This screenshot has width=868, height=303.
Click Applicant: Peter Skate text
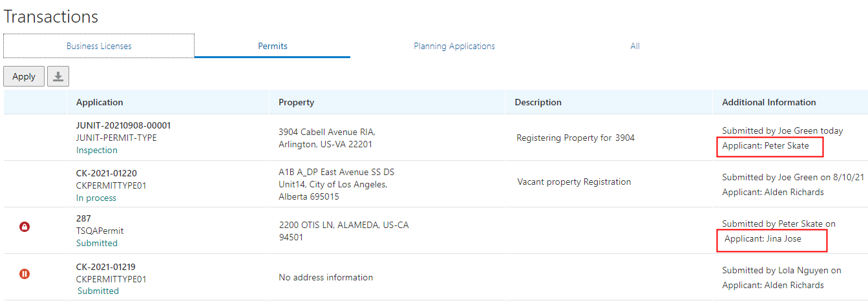pyautogui.click(x=765, y=146)
